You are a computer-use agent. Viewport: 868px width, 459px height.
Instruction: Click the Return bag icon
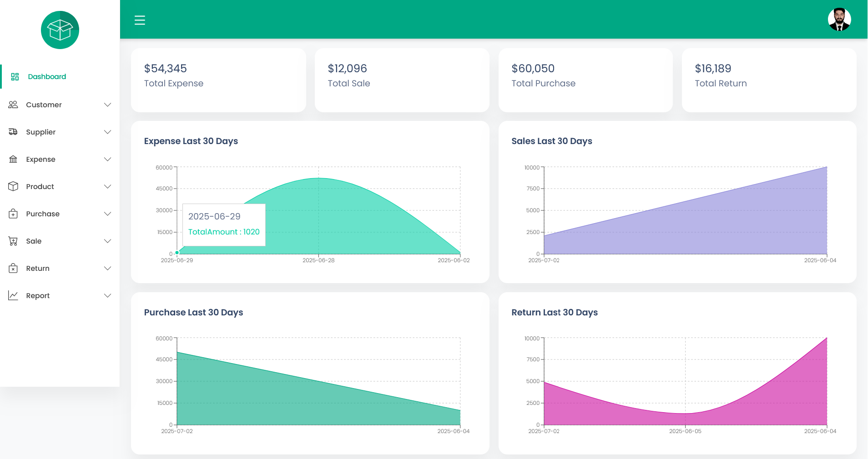[x=13, y=268]
